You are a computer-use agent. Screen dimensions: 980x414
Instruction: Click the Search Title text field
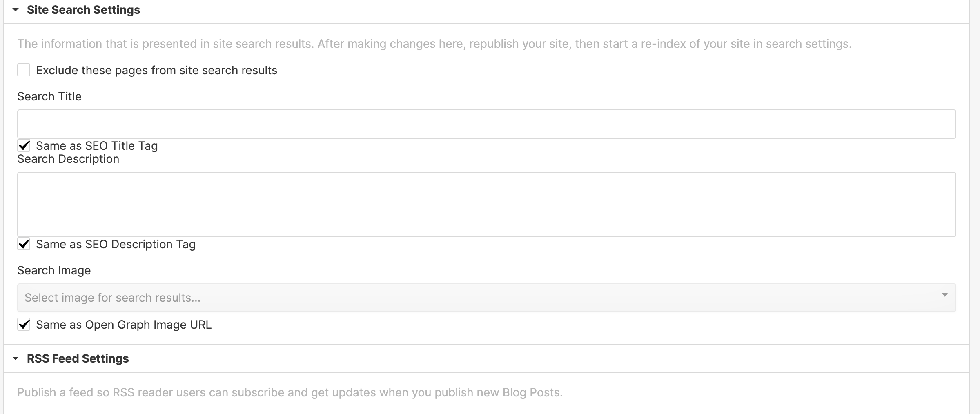[486, 124]
